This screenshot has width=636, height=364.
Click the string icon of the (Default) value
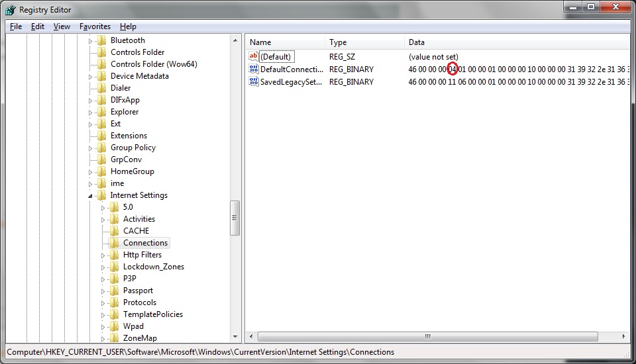pos(254,56)
